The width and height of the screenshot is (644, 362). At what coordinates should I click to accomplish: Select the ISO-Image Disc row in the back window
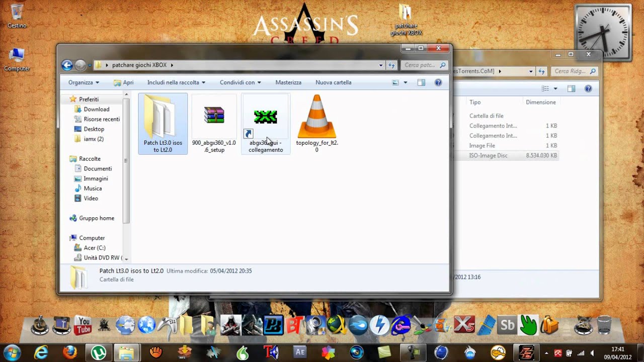point(506,155)
